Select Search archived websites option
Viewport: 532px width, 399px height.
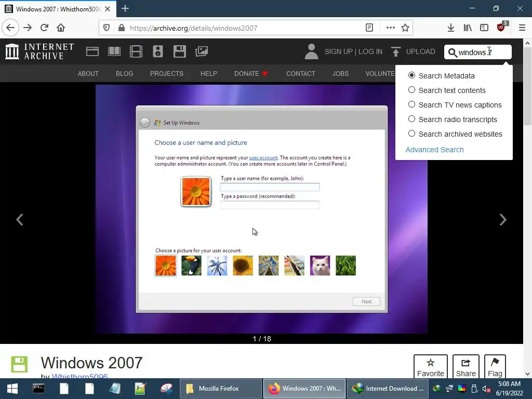411,134
